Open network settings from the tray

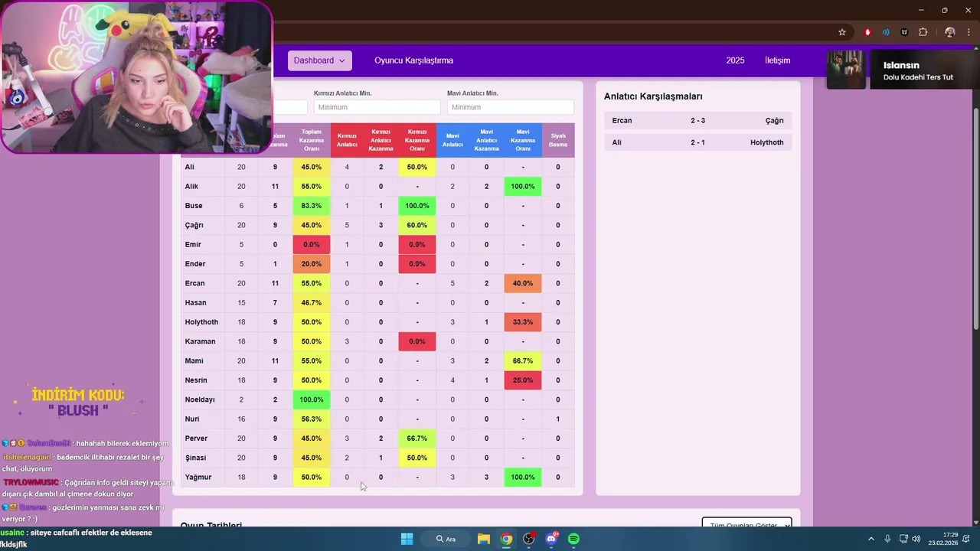[903, 539]
